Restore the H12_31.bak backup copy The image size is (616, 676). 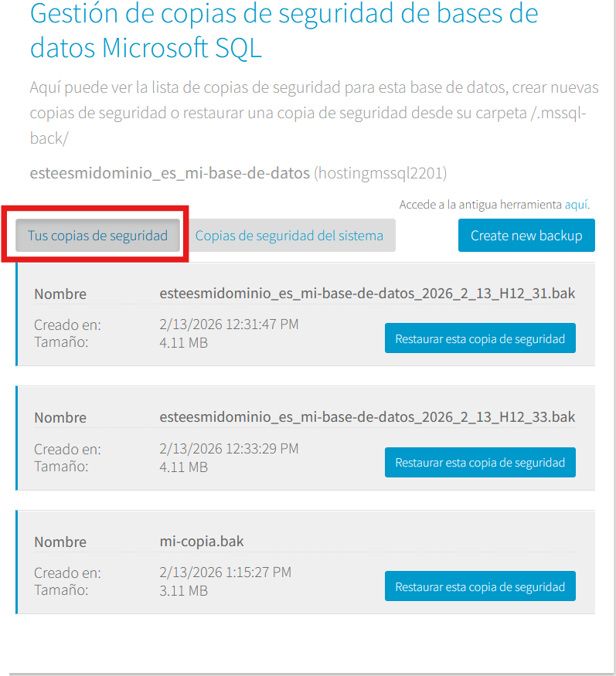[x=480, y=338]
